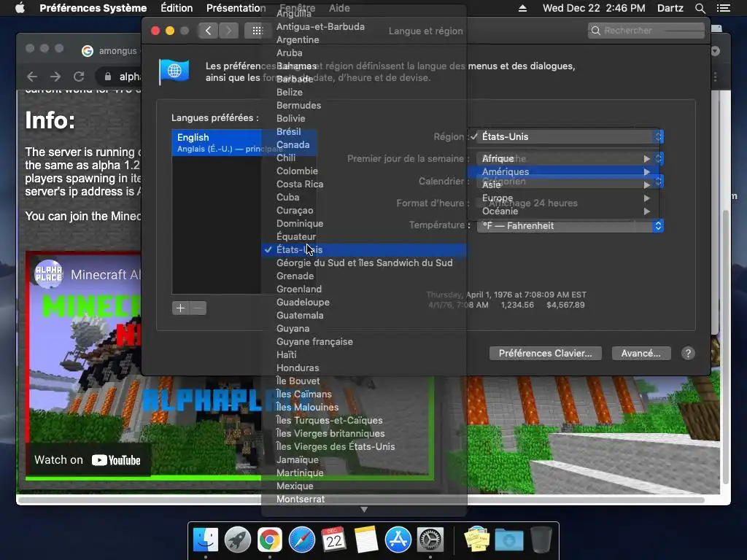Image resolution: width=747 pixels, height=560 pixels.
Task: Click down arrow to scroll country list
Action: (x=364, y=510)
